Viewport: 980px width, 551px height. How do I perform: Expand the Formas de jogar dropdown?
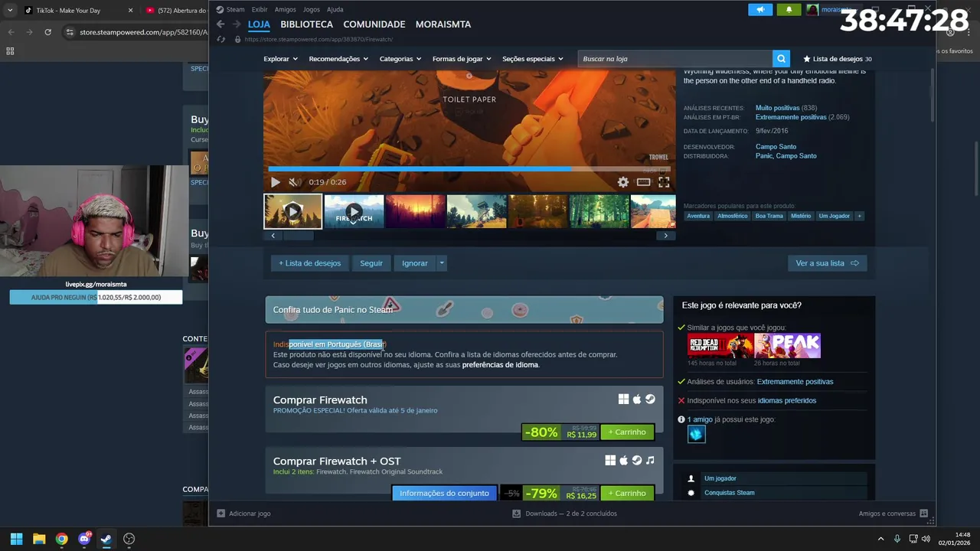462,59
